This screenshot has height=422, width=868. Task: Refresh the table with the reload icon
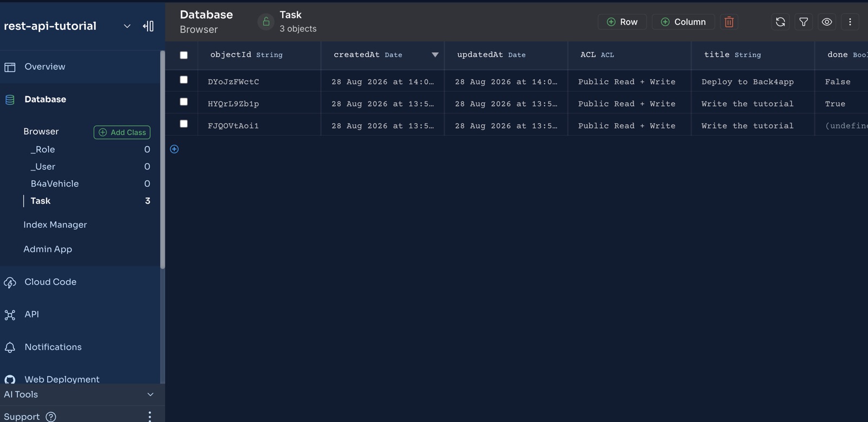tap(780, 22)
